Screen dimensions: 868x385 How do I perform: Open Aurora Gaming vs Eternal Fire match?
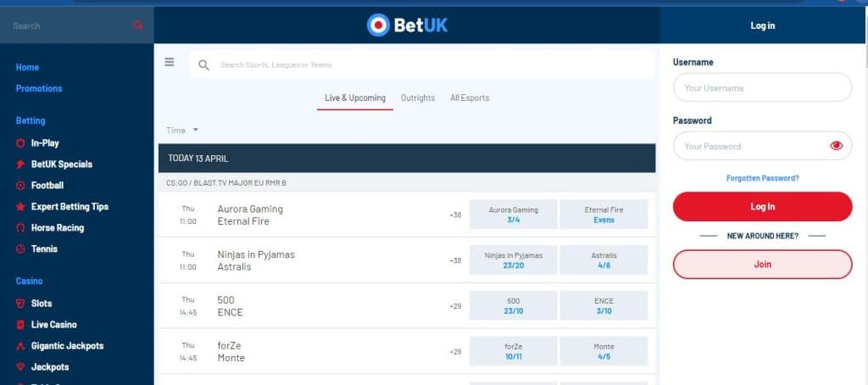point(250,215)
